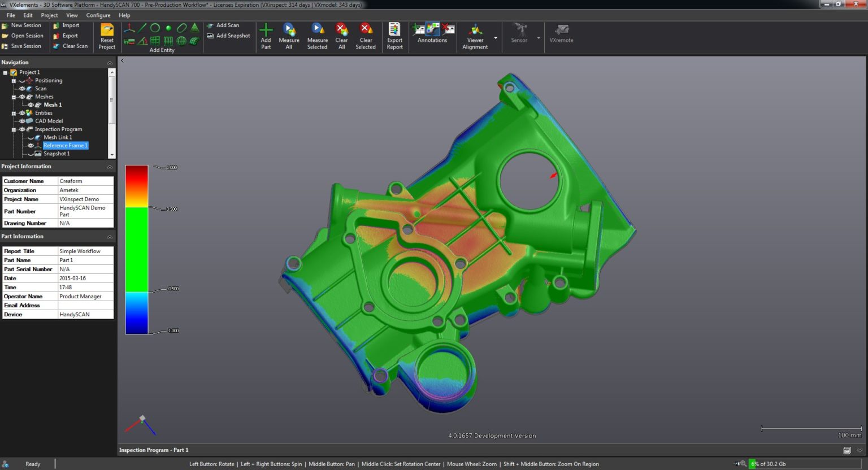Image resolution: width=868 pixels, height=470 pixels.
Task: Open the Configure menu
Action: (x=98, y=15)
